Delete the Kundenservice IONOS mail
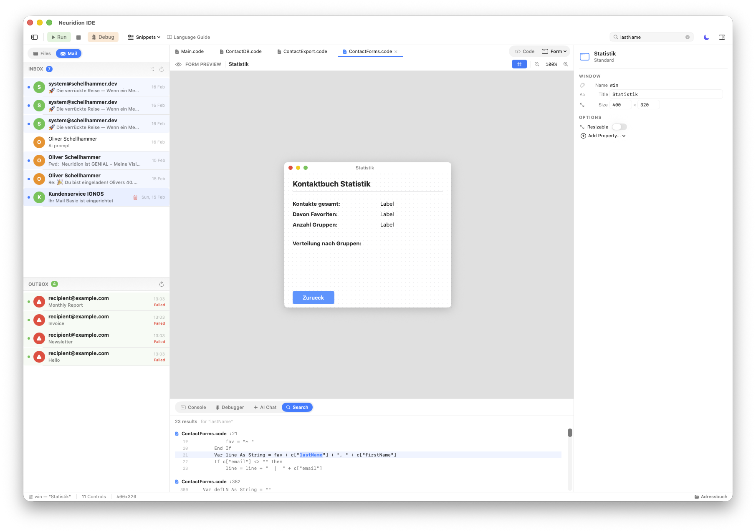Screen dimensions: 756x532 135,197
